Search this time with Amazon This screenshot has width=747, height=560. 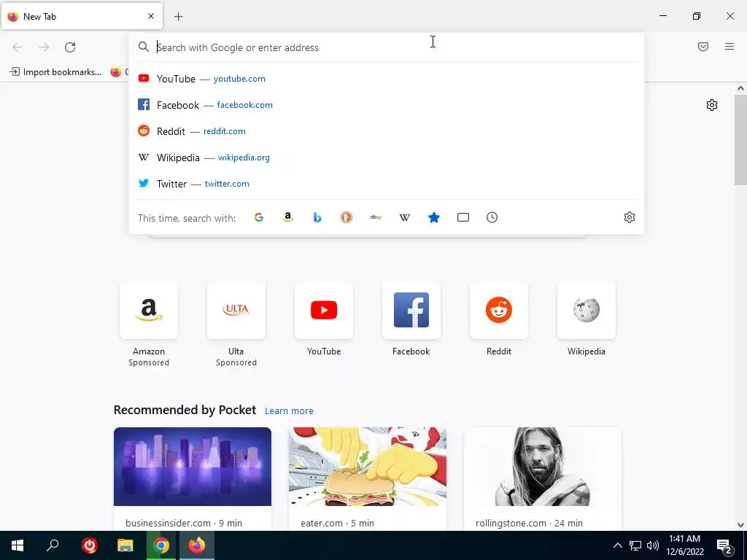coord(287,217)
